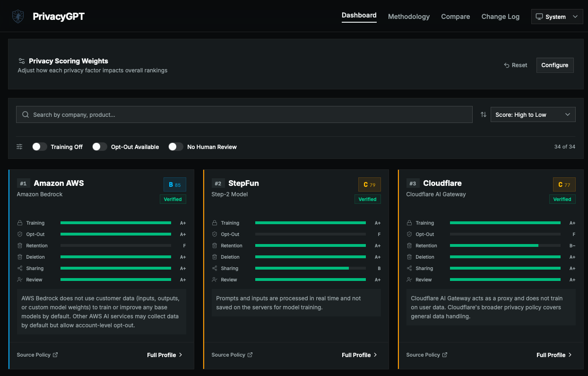Viewport: 588px width, 376px height.
Task: Click the search by company field
Action: pos(244,114)
